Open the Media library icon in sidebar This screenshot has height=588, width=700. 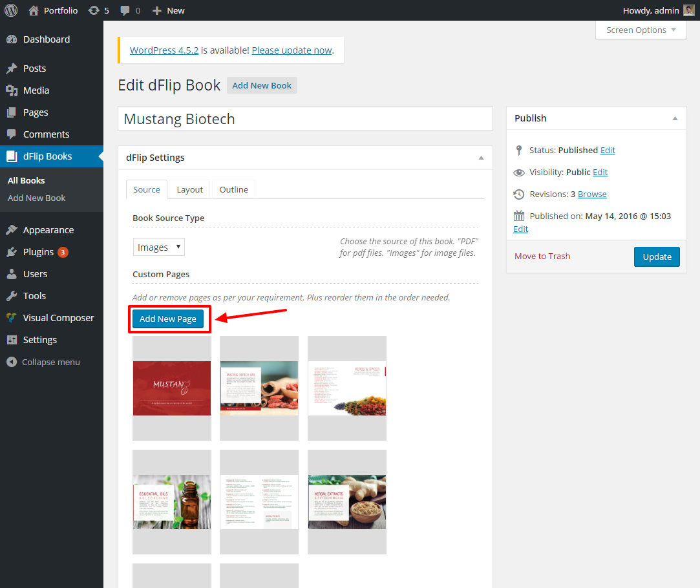(12, 90)
